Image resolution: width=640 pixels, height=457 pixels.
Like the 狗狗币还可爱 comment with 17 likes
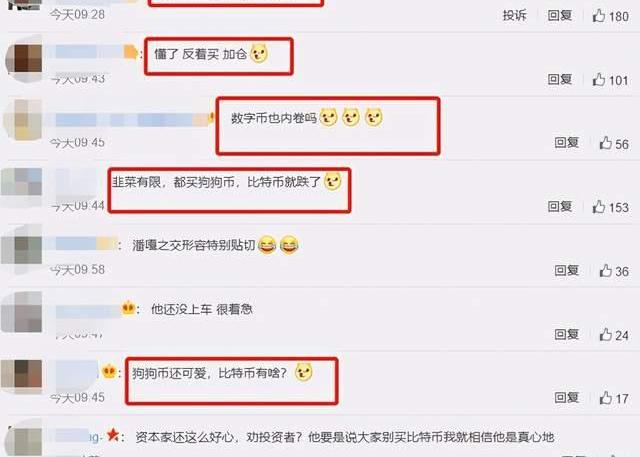(x=614, y=398)
